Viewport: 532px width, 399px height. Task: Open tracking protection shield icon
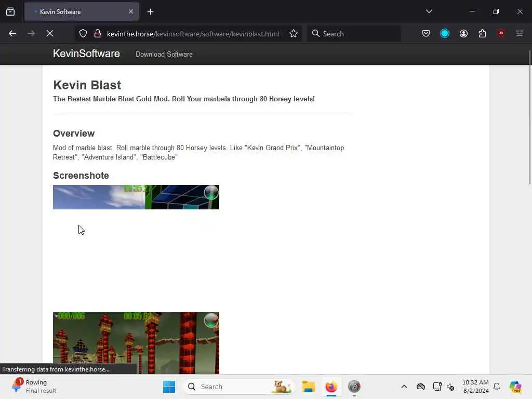[83, 34]
